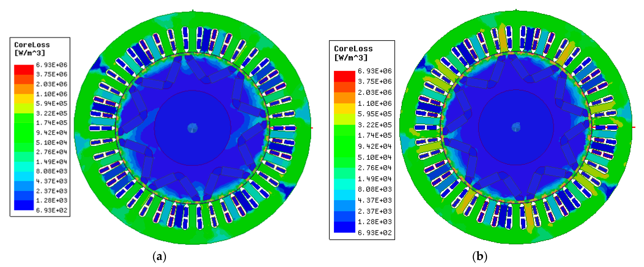This screenshot has width=644, height=267.
Task: Click the [W/m^3] unit label in plot (a) legend
Action: tap(30, 53)
